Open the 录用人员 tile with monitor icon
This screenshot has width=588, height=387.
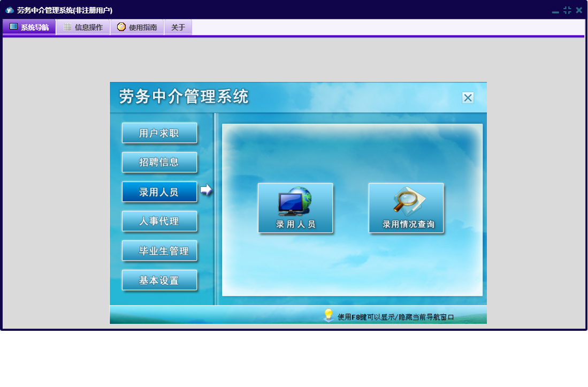tap(295, 208)
